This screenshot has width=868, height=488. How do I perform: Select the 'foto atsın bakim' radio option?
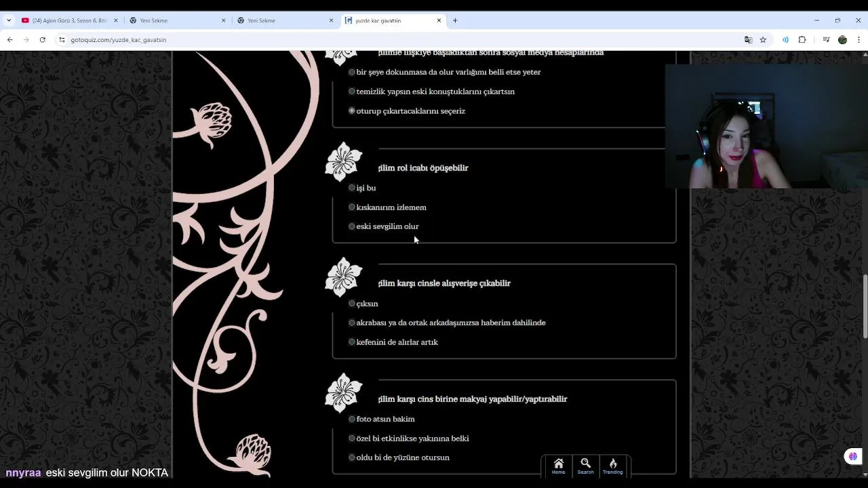[352, 419]
